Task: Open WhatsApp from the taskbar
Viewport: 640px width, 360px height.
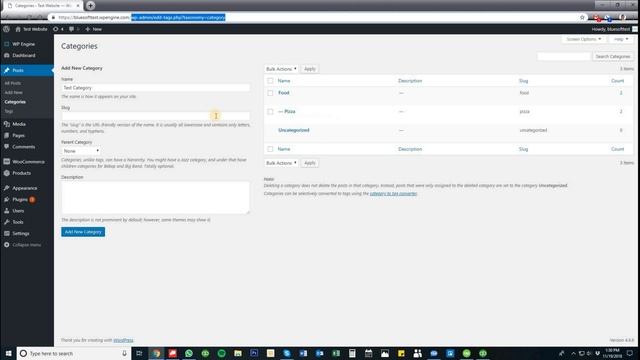Action: [x=189, y=353]
